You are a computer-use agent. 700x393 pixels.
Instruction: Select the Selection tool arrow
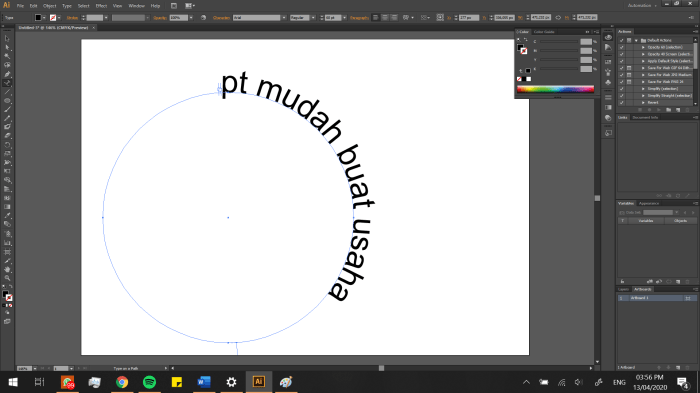[7, 39]
